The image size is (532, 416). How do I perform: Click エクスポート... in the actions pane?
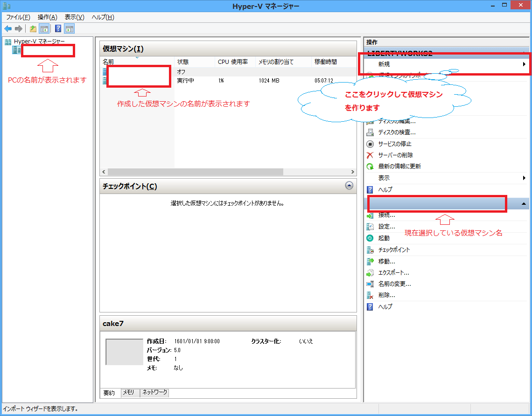point(393,272)
